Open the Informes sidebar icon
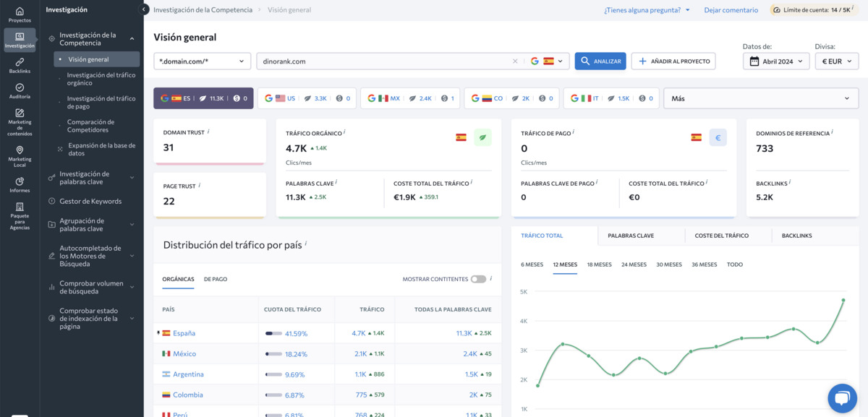 pyautogui.click(x=20, y=185)
